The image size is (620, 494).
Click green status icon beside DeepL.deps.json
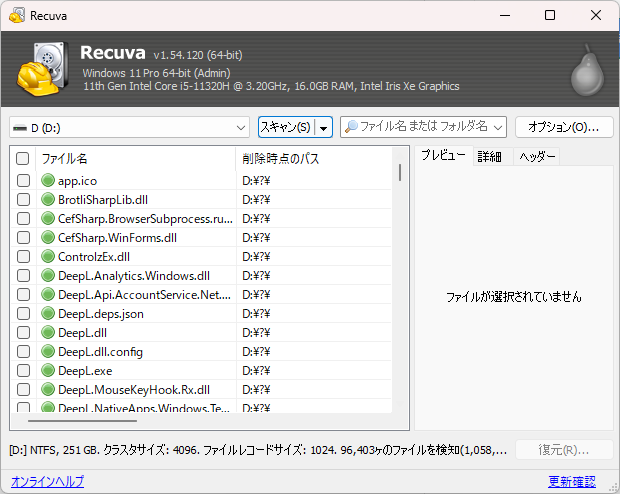[47, 314]
